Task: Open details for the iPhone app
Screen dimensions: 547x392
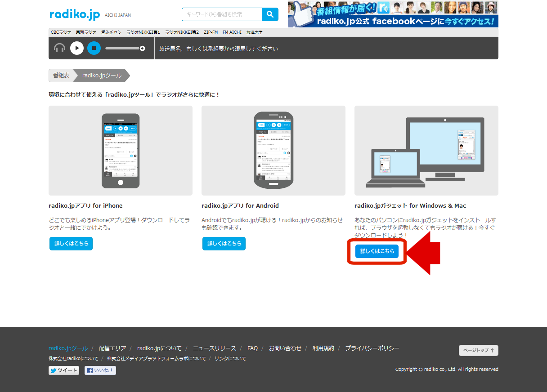Action: (71, 244)
